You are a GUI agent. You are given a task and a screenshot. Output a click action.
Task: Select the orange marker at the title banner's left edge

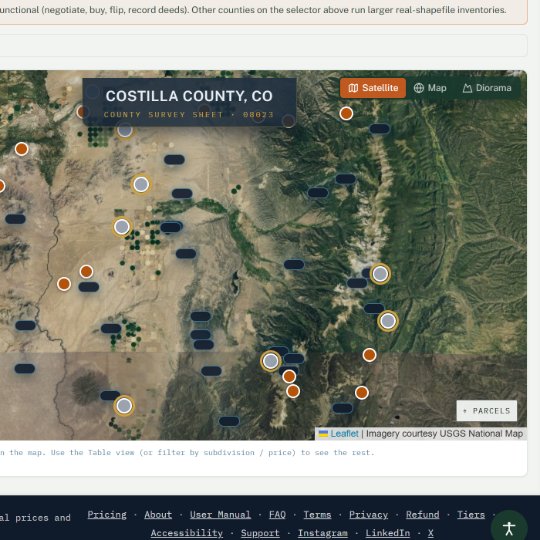point(82,112)
